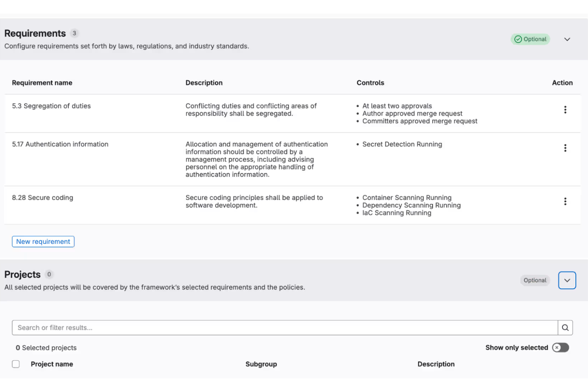This screenshot has height=392, width=588.
Task: Enable the Show only selected switch
Action: pyautogui.click(x=560, y=348)
